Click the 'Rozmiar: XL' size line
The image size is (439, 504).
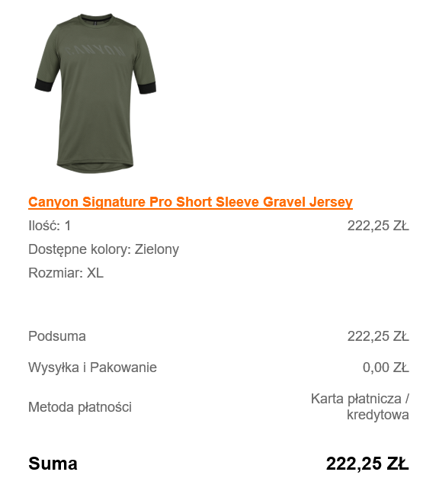(x=66, y=273)
